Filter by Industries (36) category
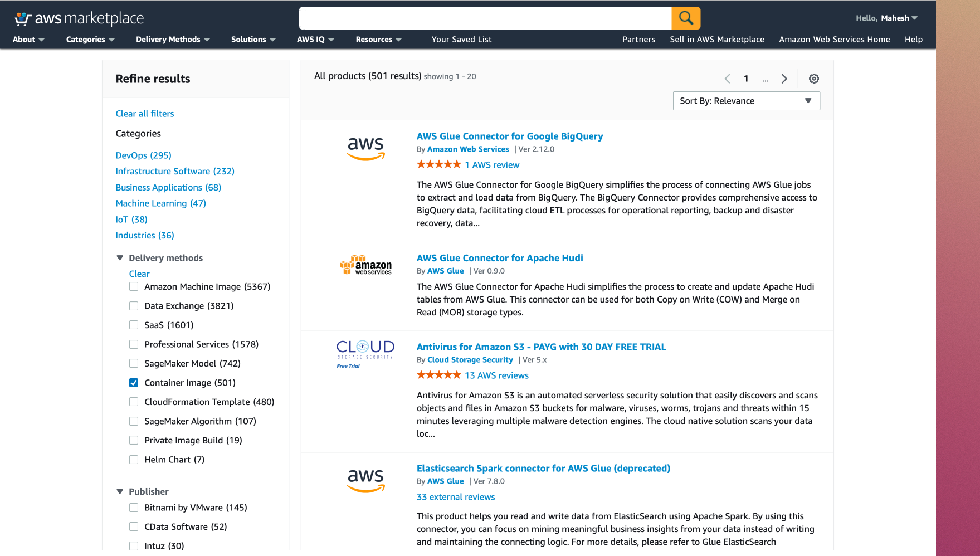This screenshot has width=980, height=556. click(145, 235)
